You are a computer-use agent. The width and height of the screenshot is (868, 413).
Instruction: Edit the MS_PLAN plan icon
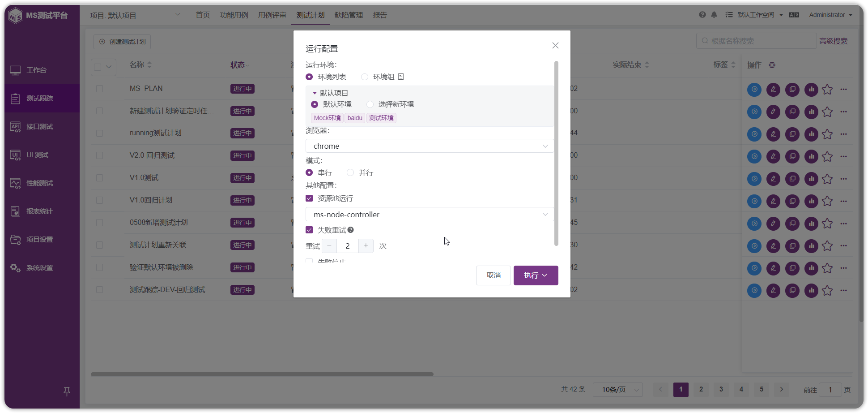pos(773,89)
